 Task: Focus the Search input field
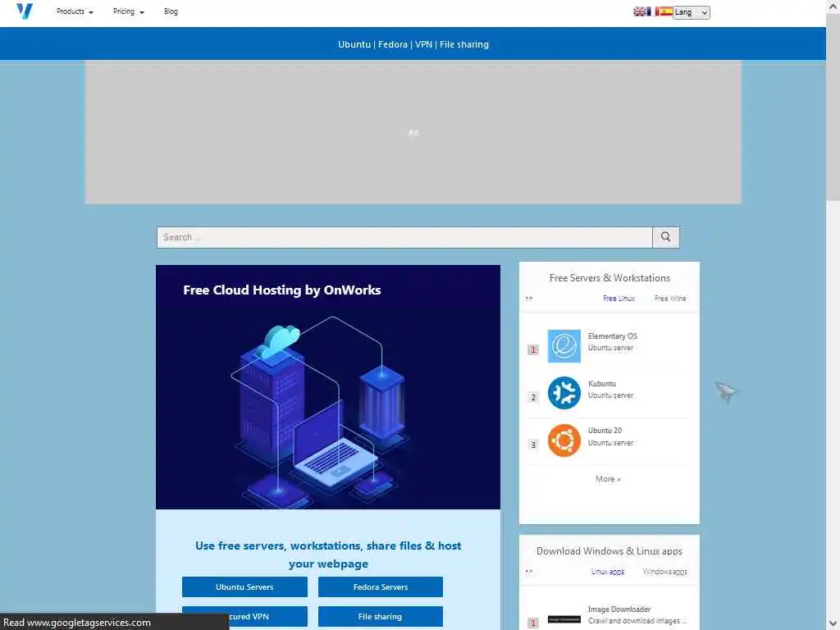click(x=404, y=237)
